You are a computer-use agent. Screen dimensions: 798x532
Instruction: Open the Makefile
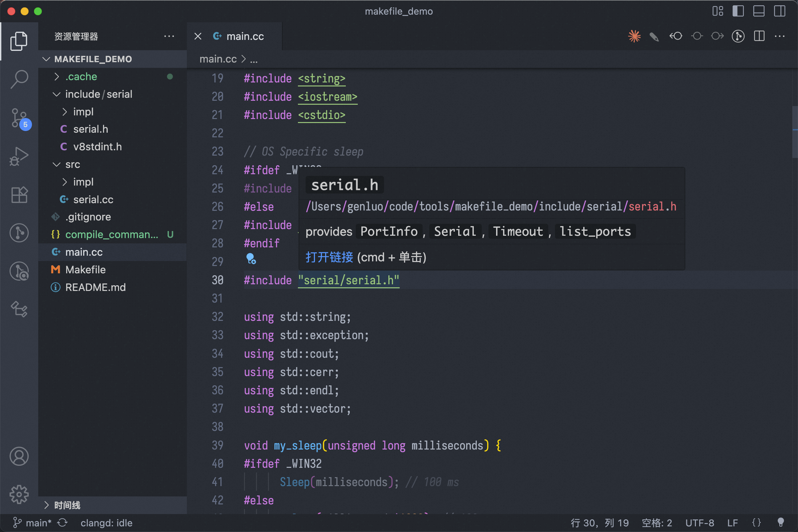point(112,270)
